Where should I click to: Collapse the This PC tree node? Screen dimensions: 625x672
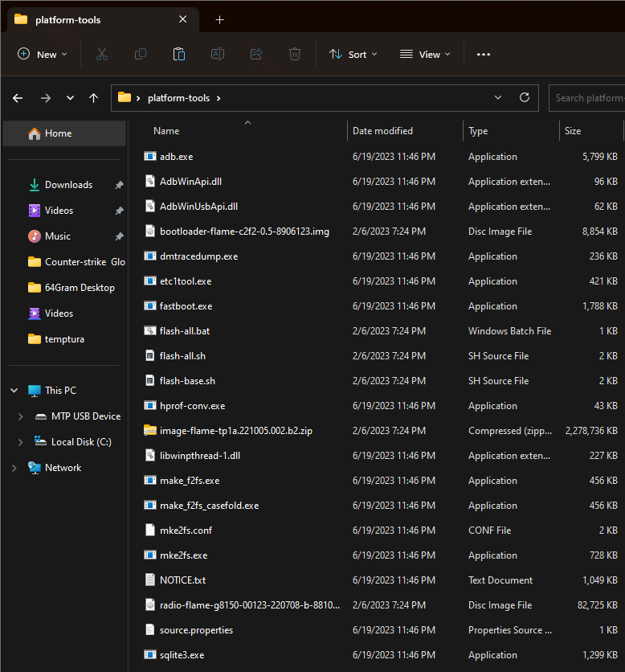(14, 391)
